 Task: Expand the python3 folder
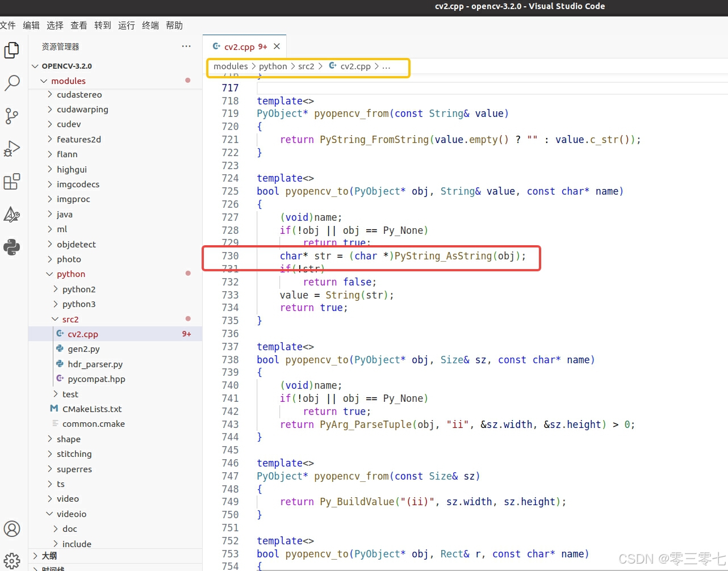(x=115, y=304)
